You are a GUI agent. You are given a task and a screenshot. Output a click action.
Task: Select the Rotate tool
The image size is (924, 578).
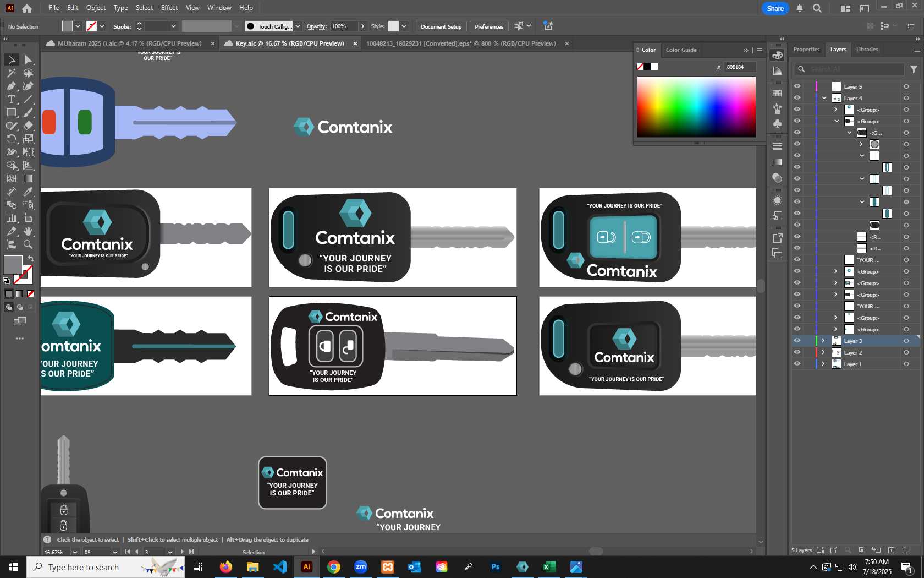tap(11, 139)
